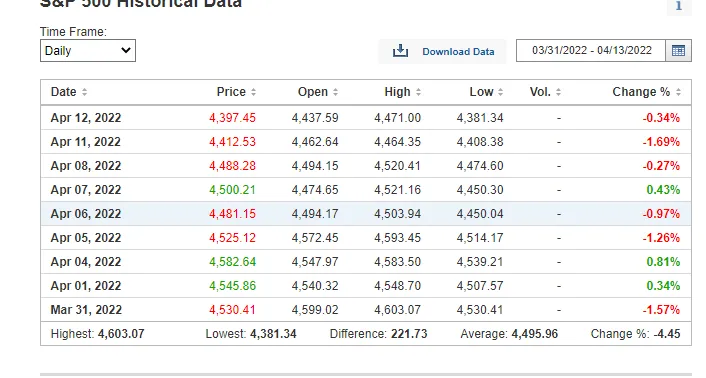Click the Download Data link
Screen dimensions: 706x378
click(x=458, y=52)
